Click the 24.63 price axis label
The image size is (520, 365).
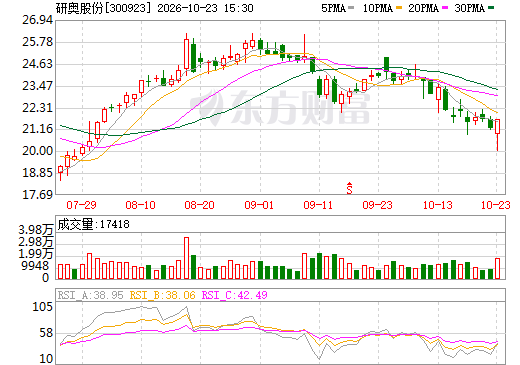coord(38,64)
